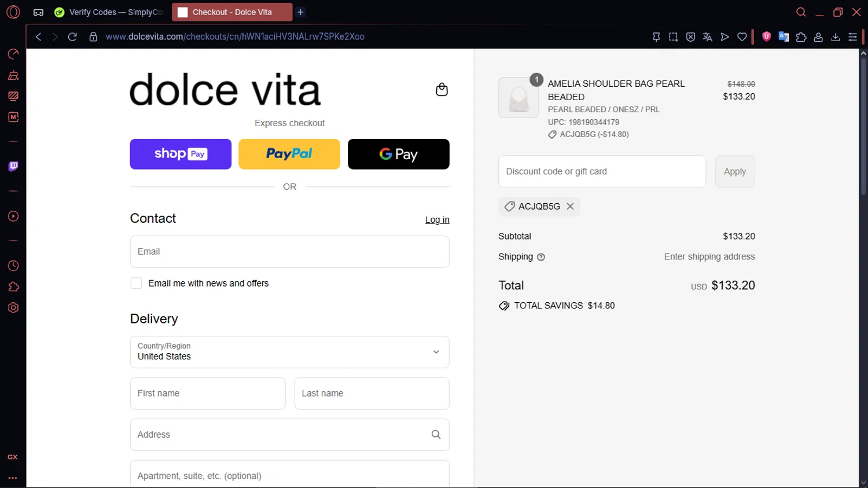868x488 pixels.
Task: Focus the First name field
Action: (208, 394)
